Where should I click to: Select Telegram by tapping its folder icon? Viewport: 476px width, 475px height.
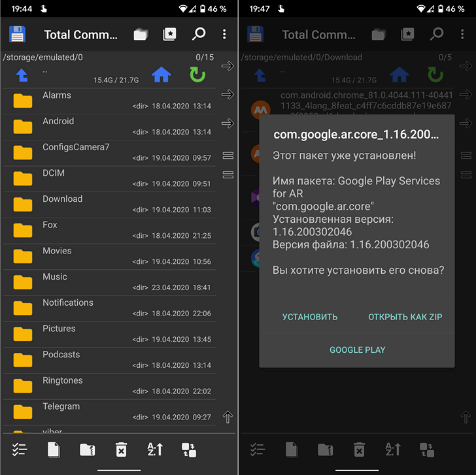tap(23, 412)
